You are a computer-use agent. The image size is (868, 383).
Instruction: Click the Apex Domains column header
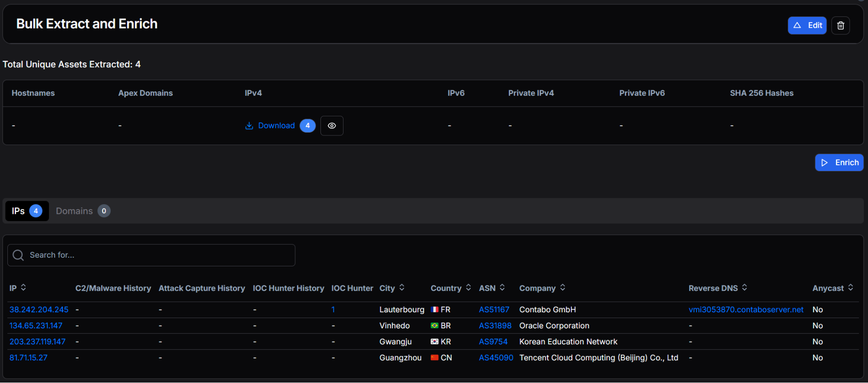click(x=145, y=93)
